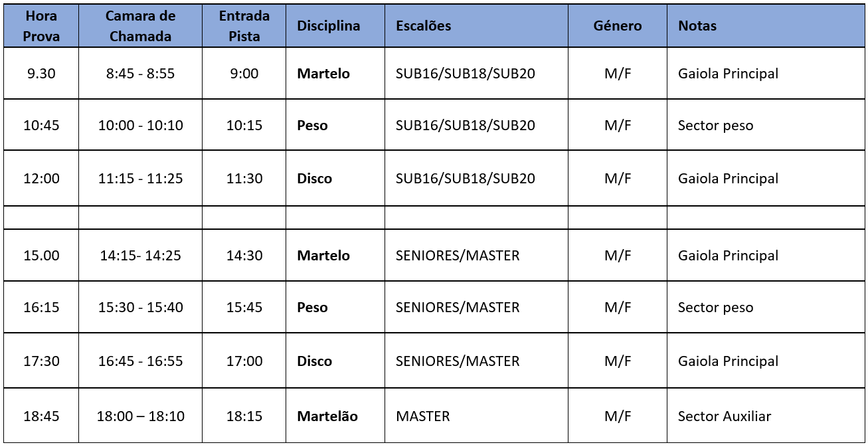Click the 16:45 - 16:55 cell

coord(140,361)
